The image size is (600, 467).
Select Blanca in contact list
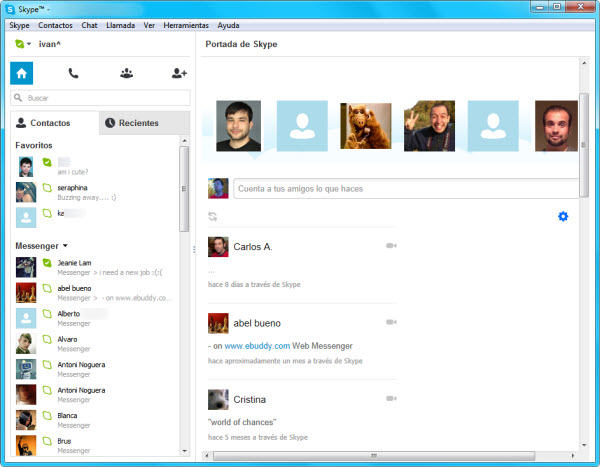coord(95,420)
